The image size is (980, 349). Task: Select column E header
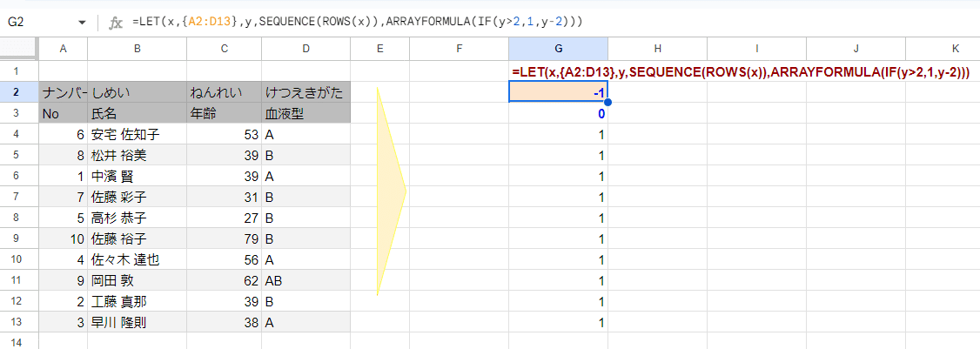(x=379, y=49)
